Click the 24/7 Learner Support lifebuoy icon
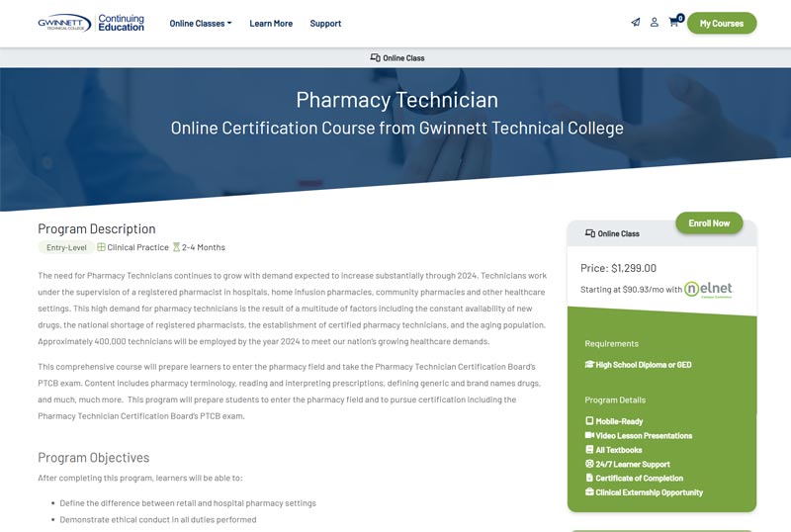This screenshot has width=791, height=532. tap(589, 464)
